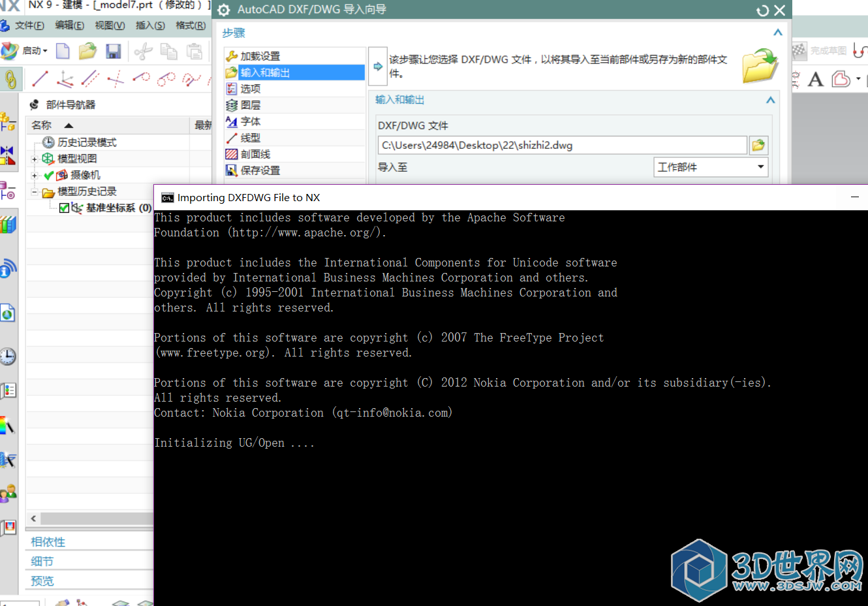Click the large folder import icon in wizard

click(x=760, y=65)
